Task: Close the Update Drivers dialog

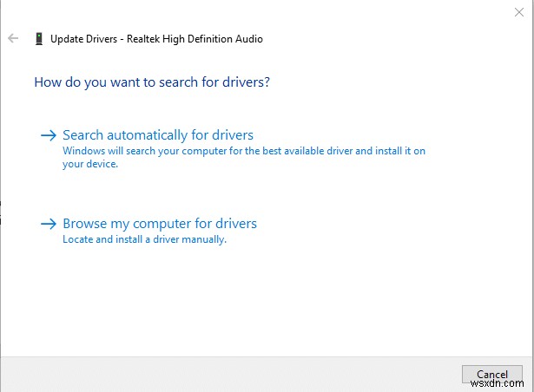Action: pyautogui.click(x=519, y=12)
